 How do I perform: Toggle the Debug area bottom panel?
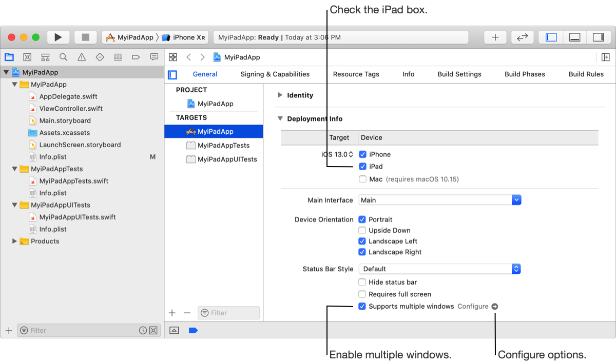point(575,37)
